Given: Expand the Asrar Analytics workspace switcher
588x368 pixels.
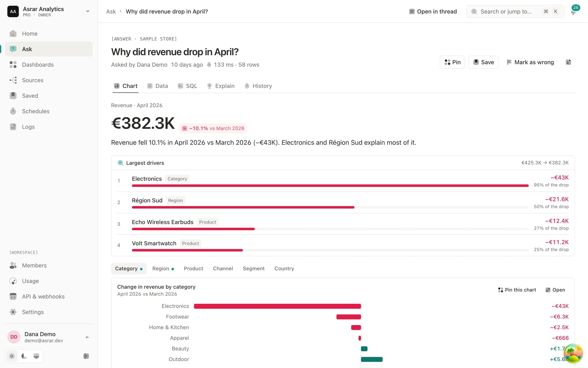Looking at the screenshot, I should pos(49,12).
